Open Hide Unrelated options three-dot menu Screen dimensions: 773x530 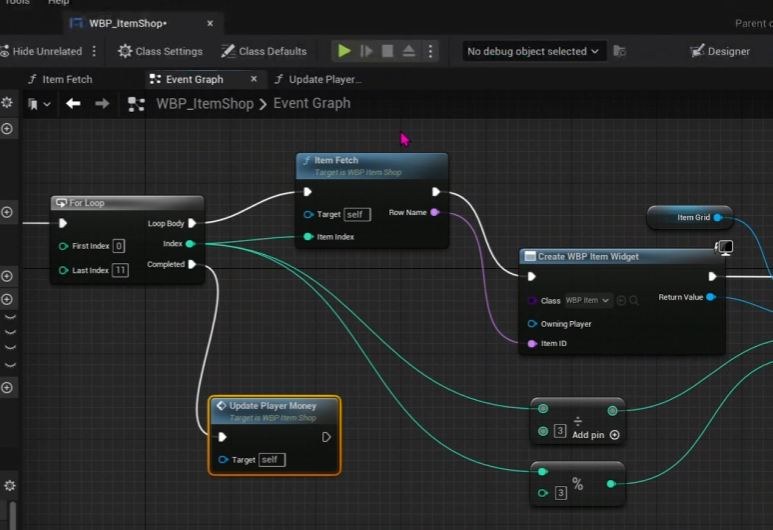[94, 51]
